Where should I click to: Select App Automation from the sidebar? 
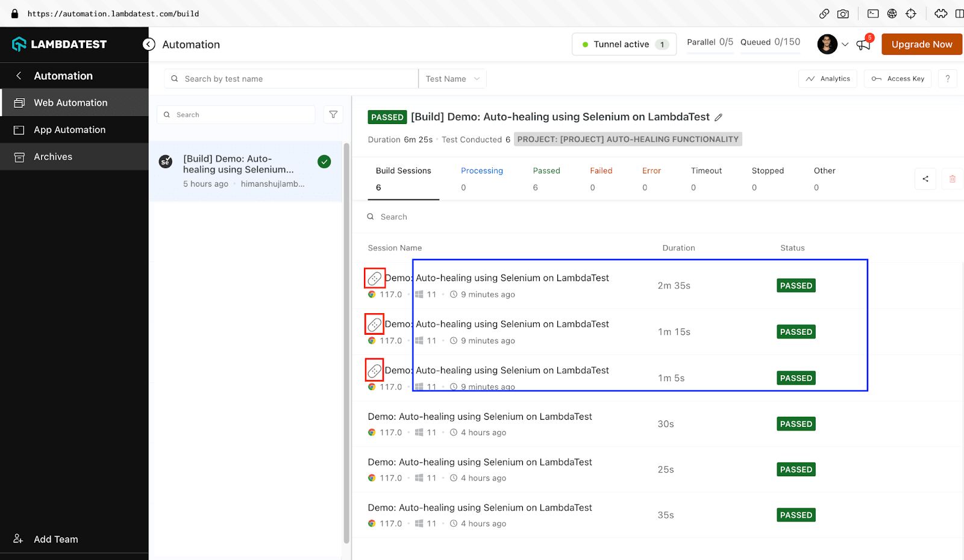(x=69, y=129)
